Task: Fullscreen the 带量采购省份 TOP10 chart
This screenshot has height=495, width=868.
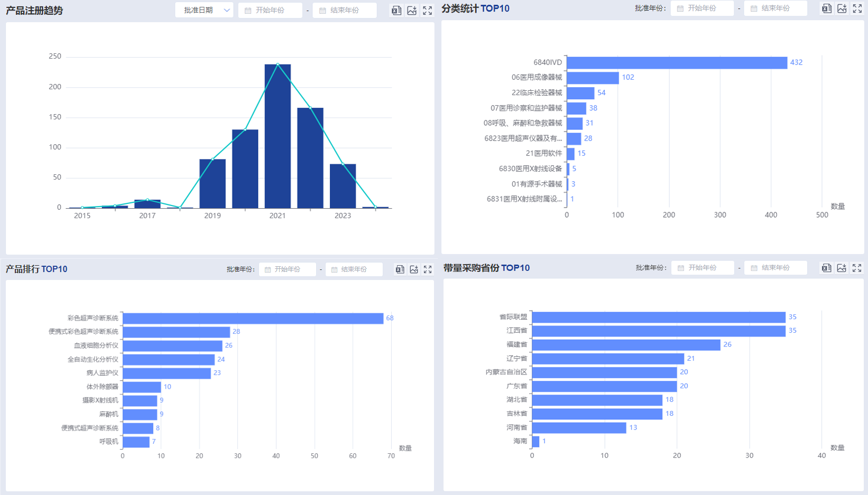Action: tap(857, 268)
